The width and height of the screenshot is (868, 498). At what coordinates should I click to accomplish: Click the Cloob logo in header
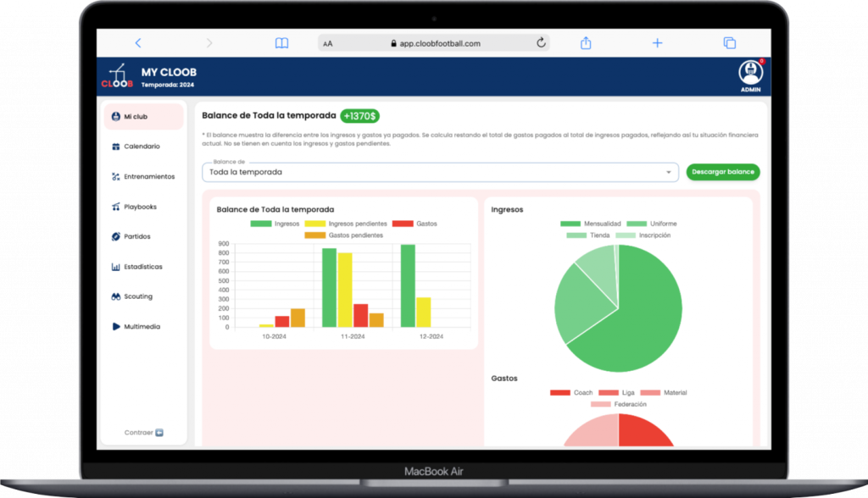(117, 76)
